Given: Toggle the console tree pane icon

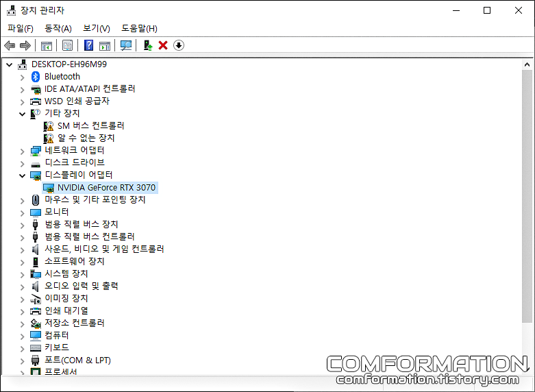Looking at the screenshot, I should 47,45.
